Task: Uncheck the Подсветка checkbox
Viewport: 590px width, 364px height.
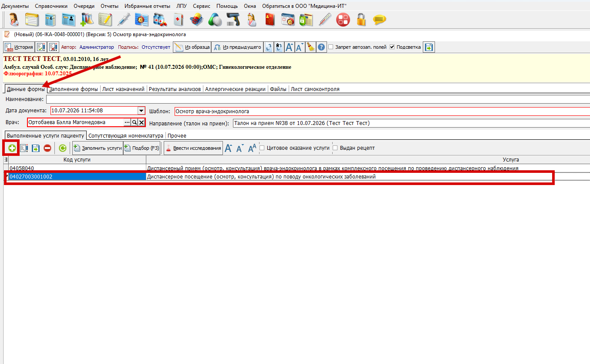Action: [392, 47]
